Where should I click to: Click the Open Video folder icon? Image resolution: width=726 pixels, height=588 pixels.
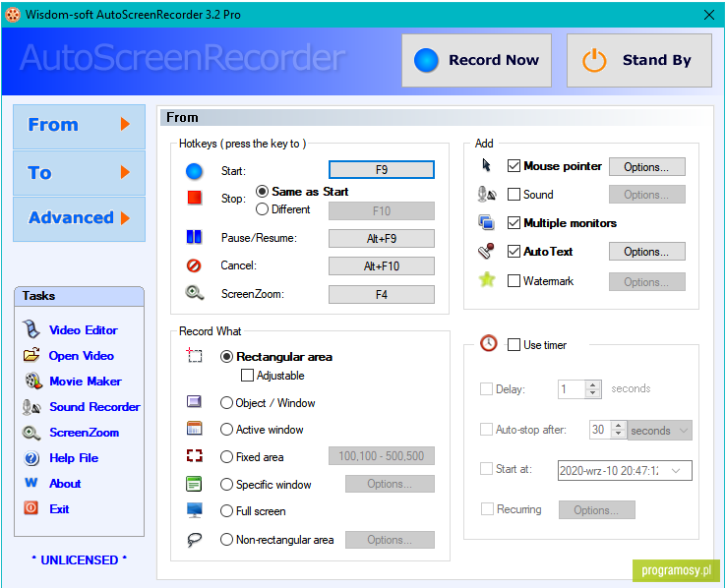(31, 355)
